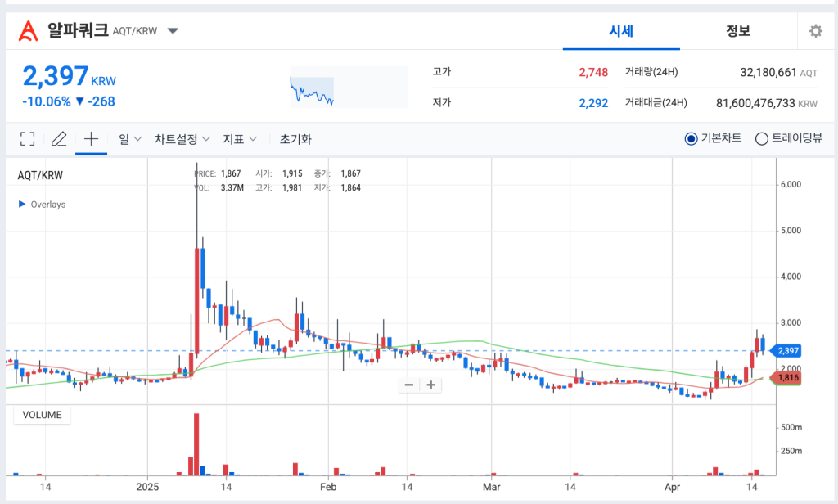The image size is (838, 504).
Task: Switch to the 정보 tab
Action: 738,31
